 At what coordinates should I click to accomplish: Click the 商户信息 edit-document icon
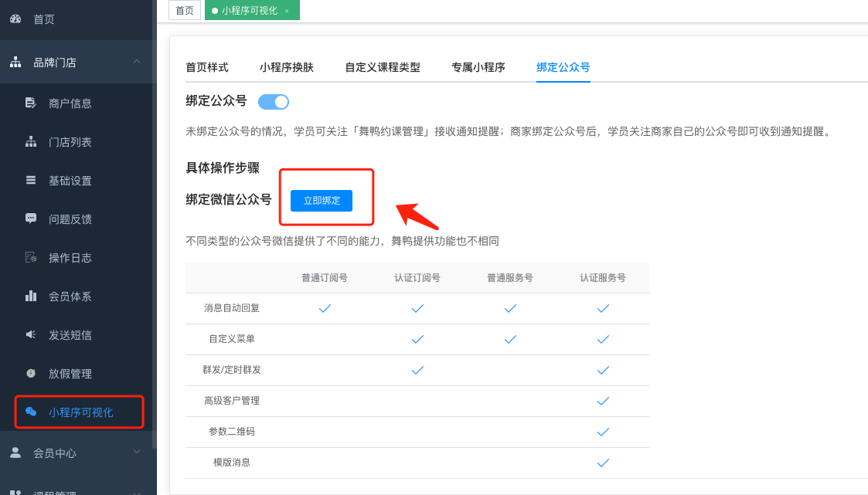tap(31, 103)
